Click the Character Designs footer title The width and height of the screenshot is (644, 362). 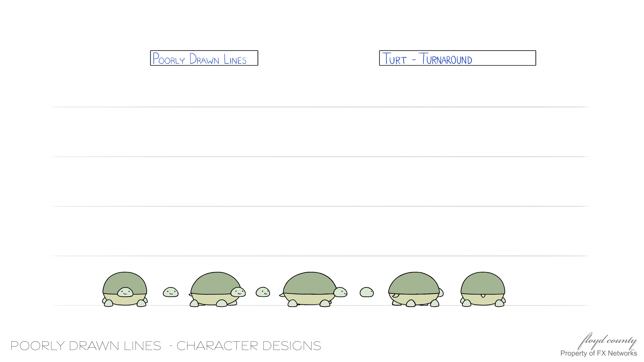click(166, 346)
